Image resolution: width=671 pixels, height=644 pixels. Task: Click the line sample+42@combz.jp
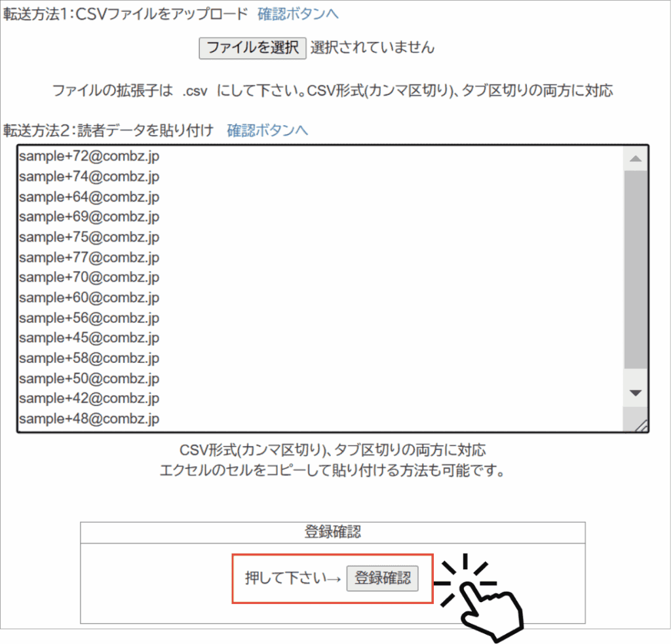[x=89, y=398]
